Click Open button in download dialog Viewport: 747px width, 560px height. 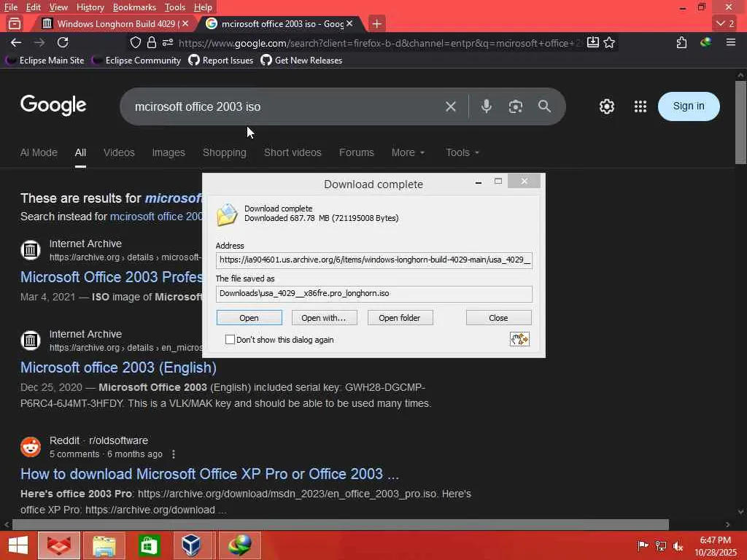(x=249, y=318)
